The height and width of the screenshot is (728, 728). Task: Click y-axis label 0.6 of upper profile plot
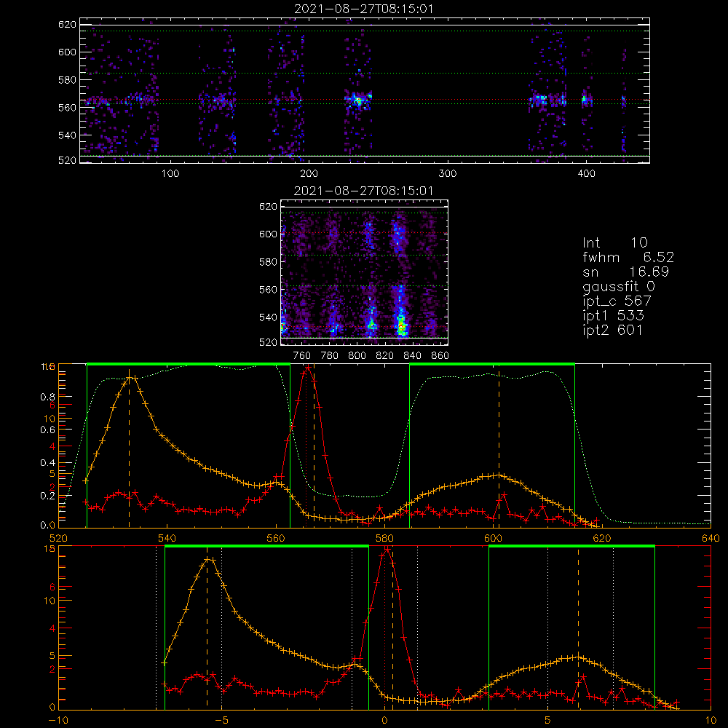coord(48,430)
